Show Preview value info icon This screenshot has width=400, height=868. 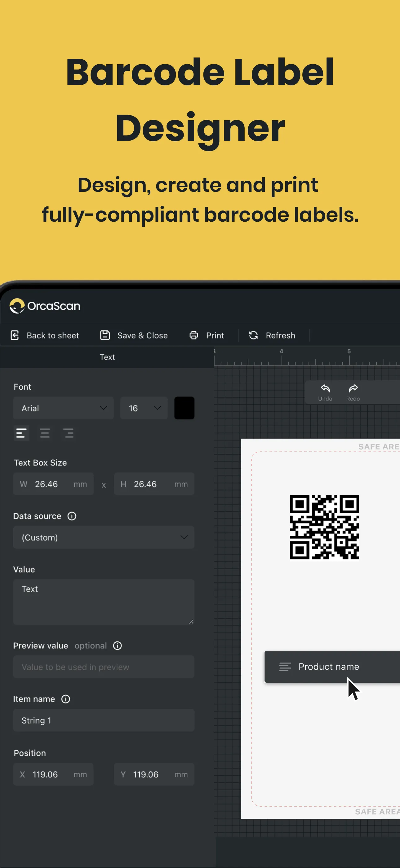click(117, 646)
